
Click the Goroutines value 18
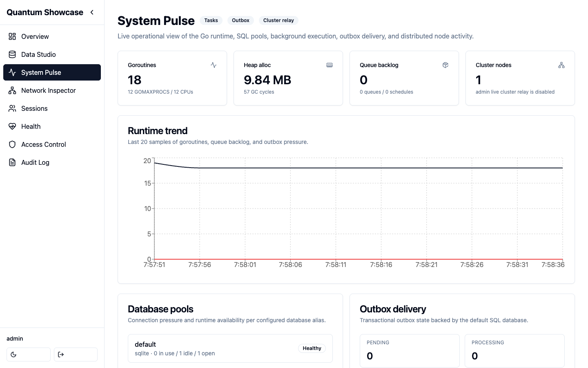(135, 80)
